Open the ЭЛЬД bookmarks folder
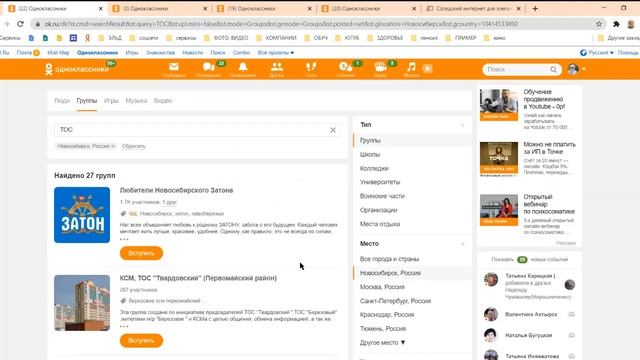 pos(110,38)
